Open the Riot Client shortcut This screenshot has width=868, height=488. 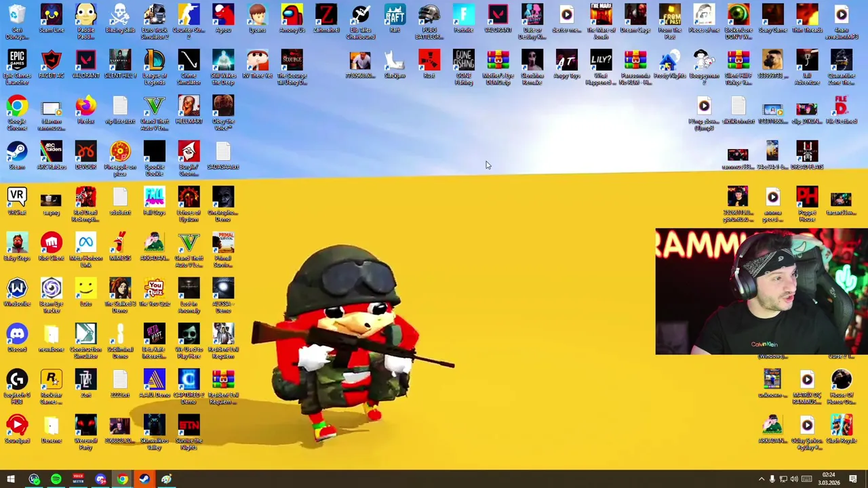click(52, 246)
